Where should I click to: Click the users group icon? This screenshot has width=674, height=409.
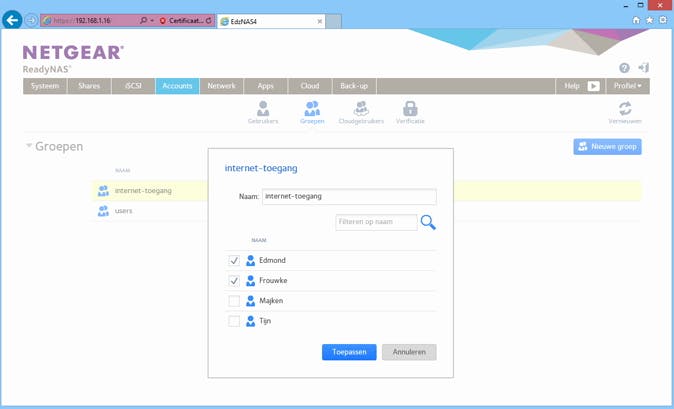coord(103,211)
